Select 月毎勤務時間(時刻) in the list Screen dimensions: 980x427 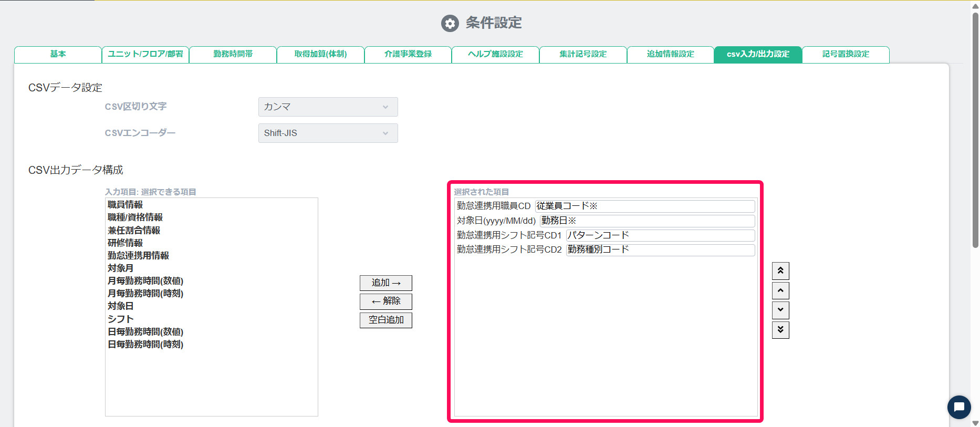coord(145,294)
